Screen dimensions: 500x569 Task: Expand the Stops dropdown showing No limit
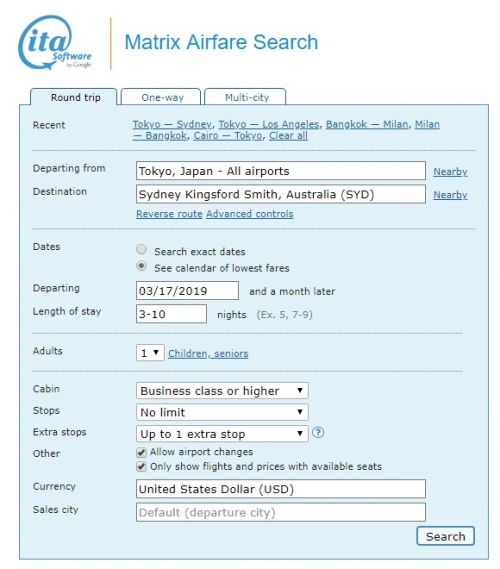[x=222, y=412]
